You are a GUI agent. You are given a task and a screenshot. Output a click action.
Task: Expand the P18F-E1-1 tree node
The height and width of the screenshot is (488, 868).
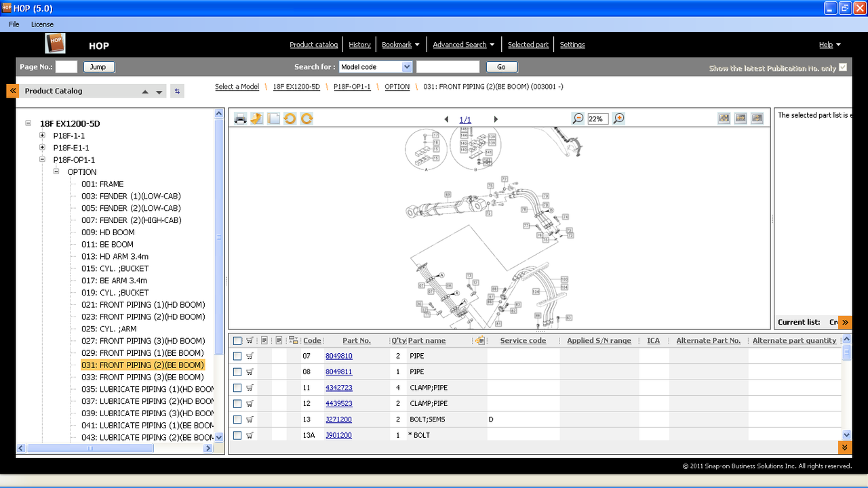pos(42,148)
